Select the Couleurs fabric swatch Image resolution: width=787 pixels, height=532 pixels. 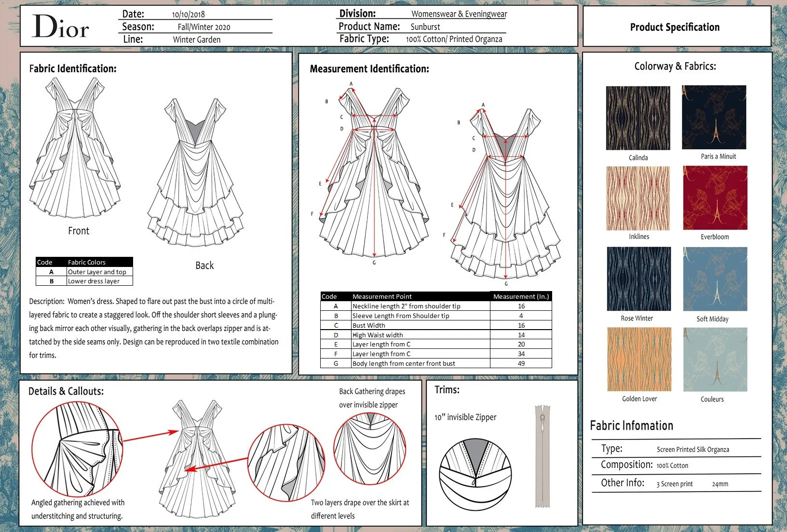715,359
